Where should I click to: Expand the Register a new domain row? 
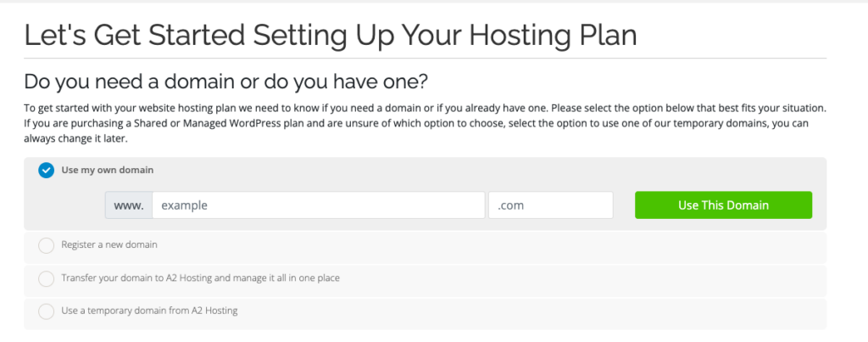click(426, 247)
